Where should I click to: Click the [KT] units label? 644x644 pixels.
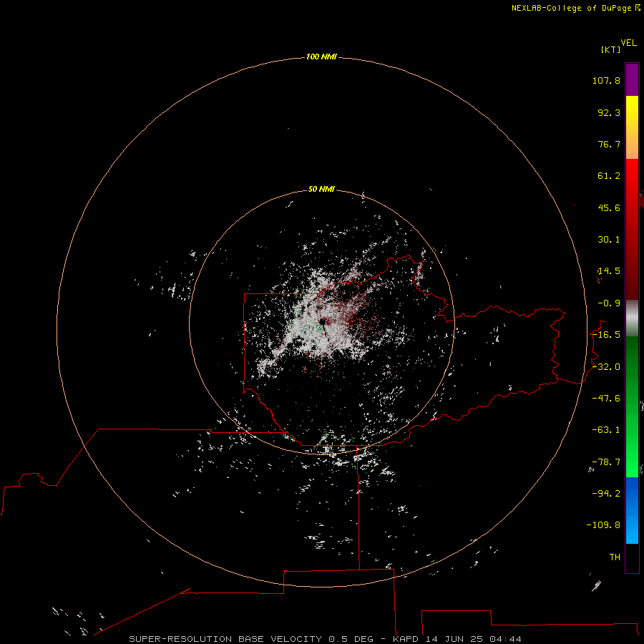(x=611, y=49)
